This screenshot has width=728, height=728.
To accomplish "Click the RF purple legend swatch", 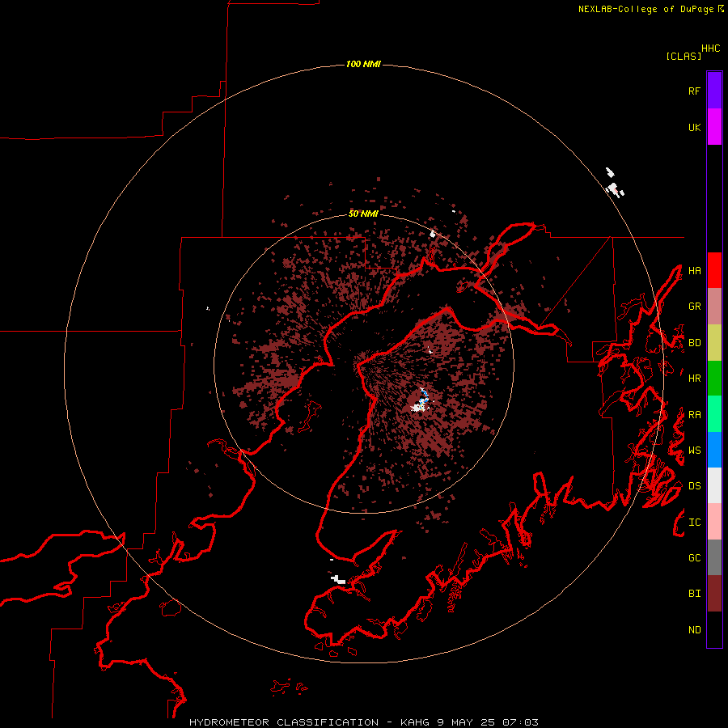I will tap(714, 91).
